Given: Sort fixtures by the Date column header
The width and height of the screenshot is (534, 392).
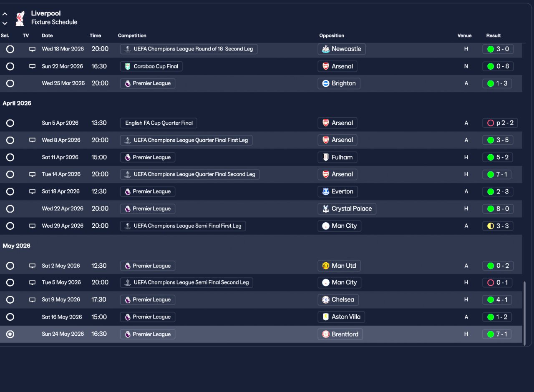Looking at the screenshot, I should click(47, 35).
